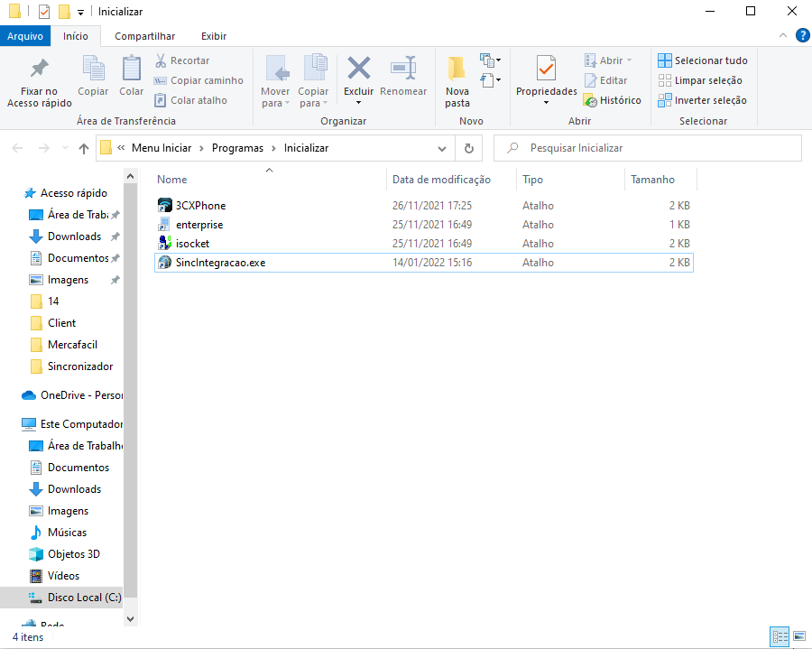Click the Propriedades checkmark icon

coord(546,69)
